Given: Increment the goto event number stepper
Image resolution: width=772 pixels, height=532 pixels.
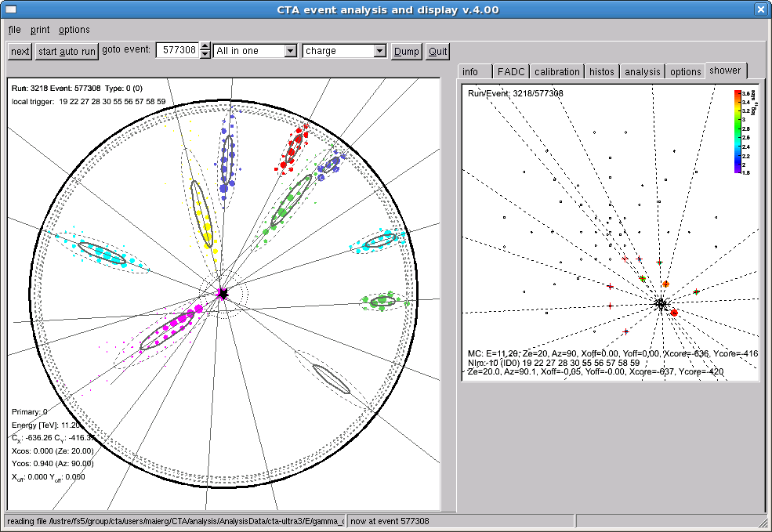Looking at the screenshot, I should 205,46.
